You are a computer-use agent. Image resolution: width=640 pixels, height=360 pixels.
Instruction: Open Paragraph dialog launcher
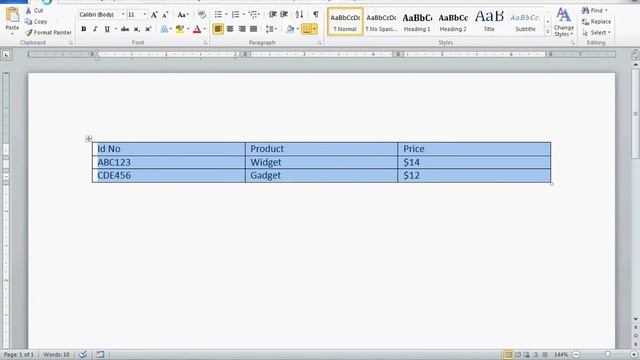(x=320, y=43)
